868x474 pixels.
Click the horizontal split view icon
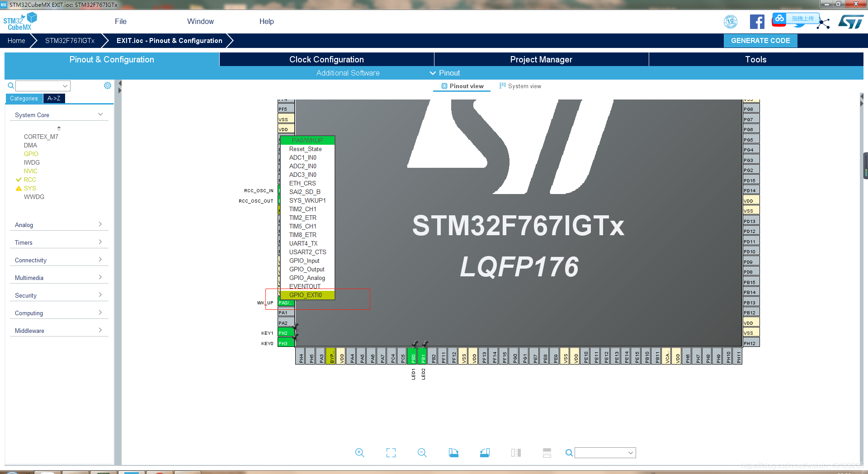(x=547, y=453)
